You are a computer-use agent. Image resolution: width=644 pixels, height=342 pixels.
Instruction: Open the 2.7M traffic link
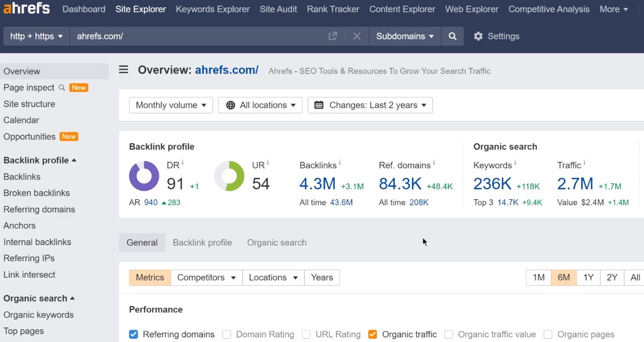pyautogui.click(x=575, y=184)
